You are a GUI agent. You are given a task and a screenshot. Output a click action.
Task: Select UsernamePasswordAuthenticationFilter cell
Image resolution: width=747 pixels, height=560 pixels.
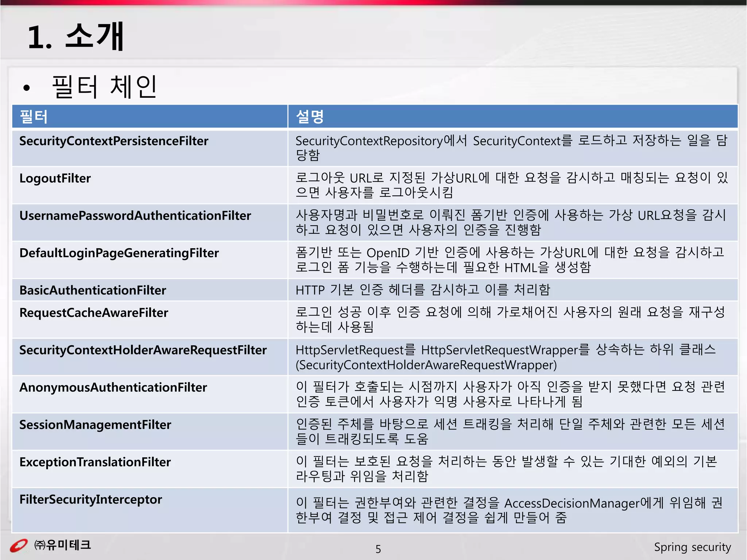[x=150, y=223]
